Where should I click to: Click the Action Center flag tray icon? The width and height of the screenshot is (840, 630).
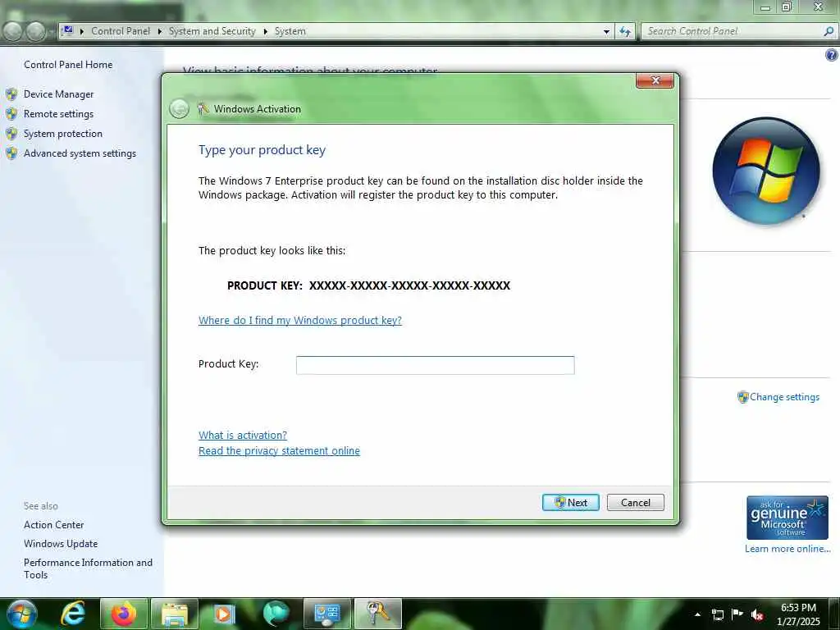[737, 614]
